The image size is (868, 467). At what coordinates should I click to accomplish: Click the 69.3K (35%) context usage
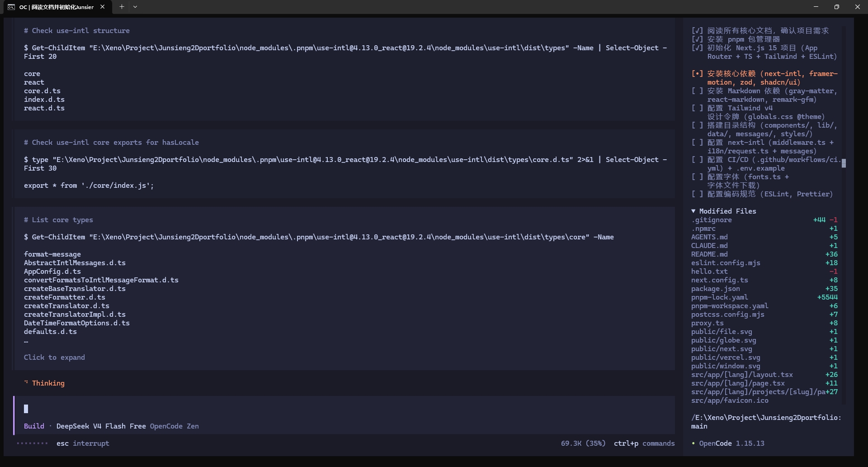click(583, 443)
